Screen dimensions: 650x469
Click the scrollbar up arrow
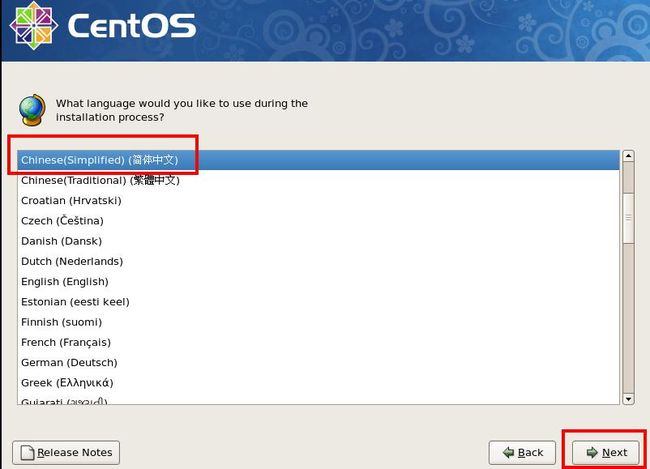pyautogui.click(x=628, y=156)
